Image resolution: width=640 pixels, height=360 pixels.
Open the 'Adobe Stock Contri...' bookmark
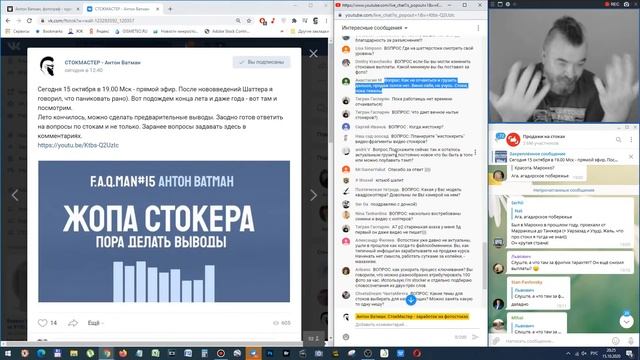coord(227,31)
